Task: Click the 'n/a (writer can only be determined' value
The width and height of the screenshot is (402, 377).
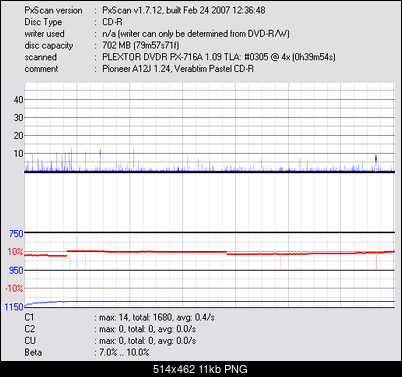Action: click(x=196, y=34)
